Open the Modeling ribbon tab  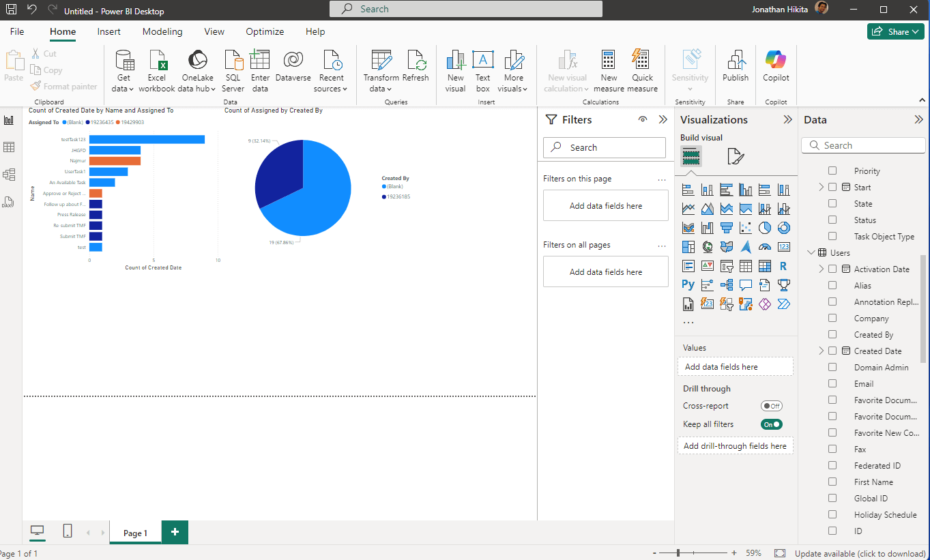(x=162, y=31)
